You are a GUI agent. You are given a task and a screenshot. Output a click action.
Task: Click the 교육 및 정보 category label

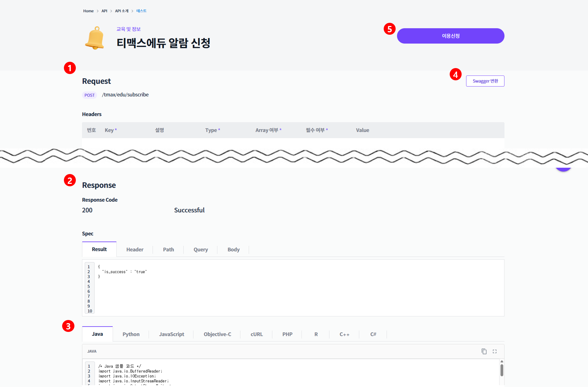(x=128, y=29)
